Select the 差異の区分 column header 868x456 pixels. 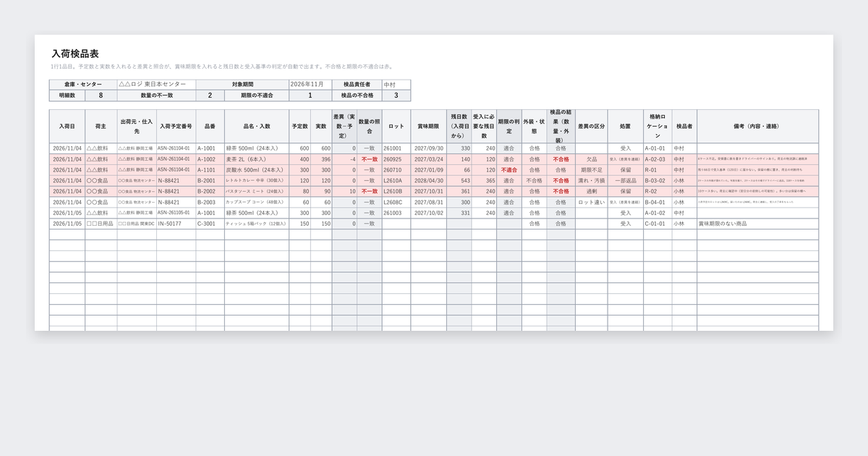click(x=592, y=126)
